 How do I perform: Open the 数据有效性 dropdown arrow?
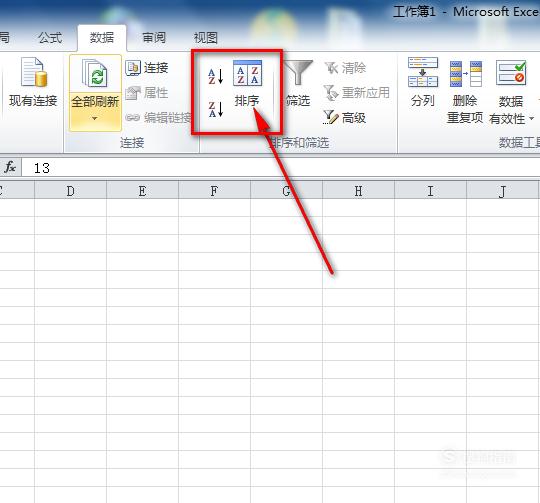(532, 119)
